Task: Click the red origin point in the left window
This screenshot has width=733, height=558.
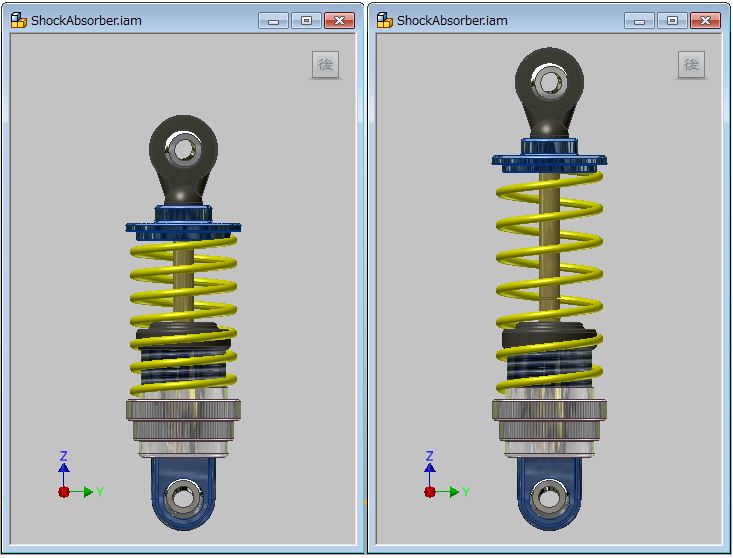Action: [64, 492]
